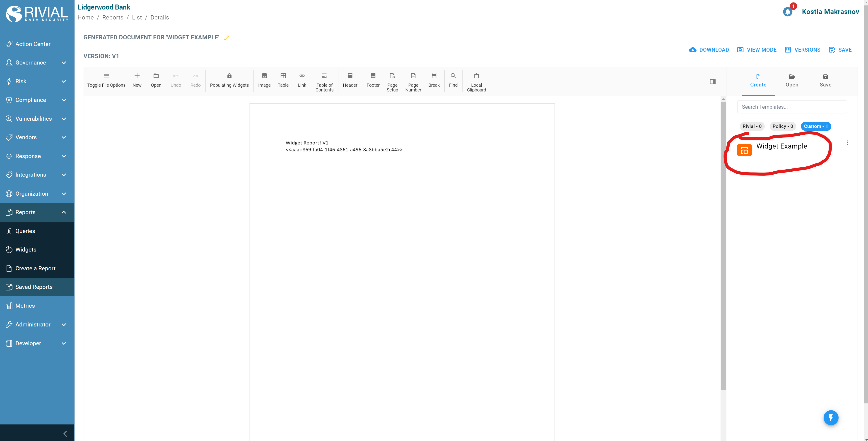The height and width of the screenshot is (441, 868).
Task: Switch to the Open tab in templates panel
Action: coord(791,81)
